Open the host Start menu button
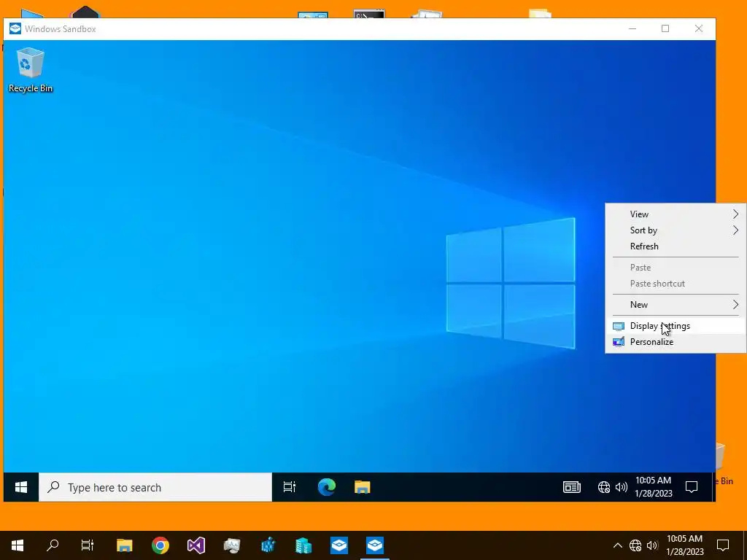This screenshot has width=747, height=560. [18, 545]
